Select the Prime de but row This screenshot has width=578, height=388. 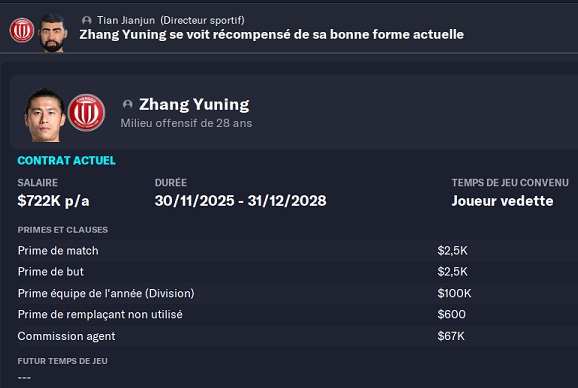[297, 272]
